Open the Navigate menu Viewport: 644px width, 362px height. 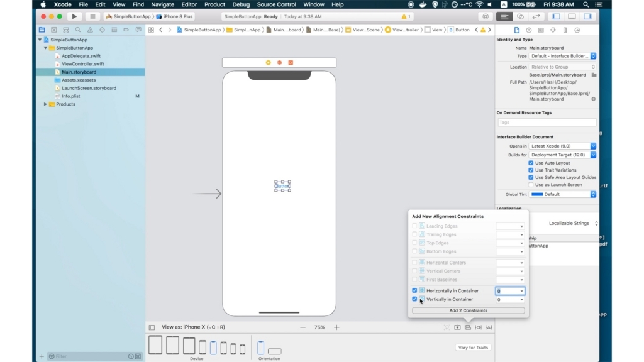(163, 4)
